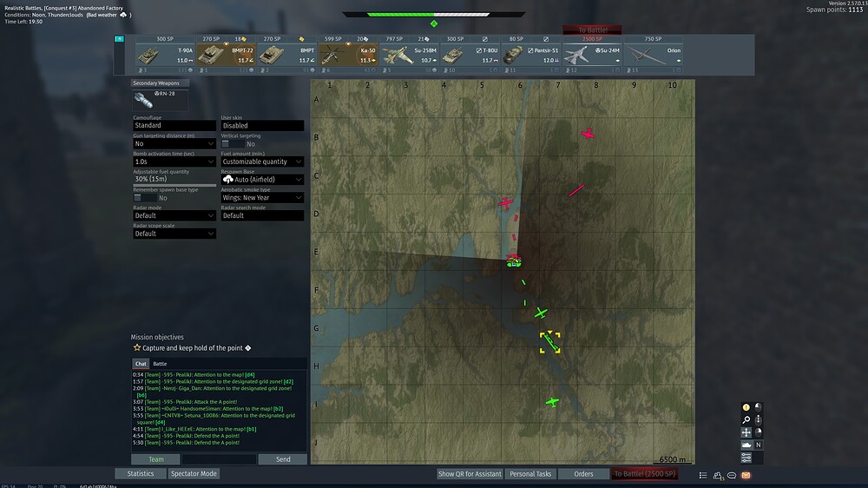Click the Send chat button

click(283, 459)
